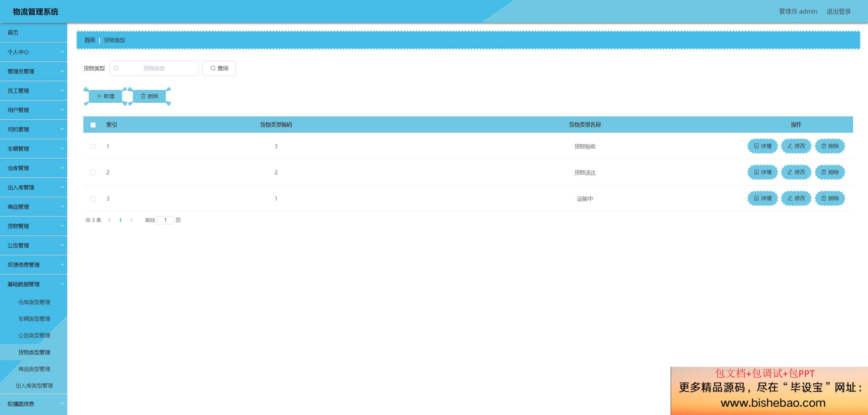Open 首页 in the sidebar
The width and height of the screenshot is (868, 415).
tap(34, 33)
